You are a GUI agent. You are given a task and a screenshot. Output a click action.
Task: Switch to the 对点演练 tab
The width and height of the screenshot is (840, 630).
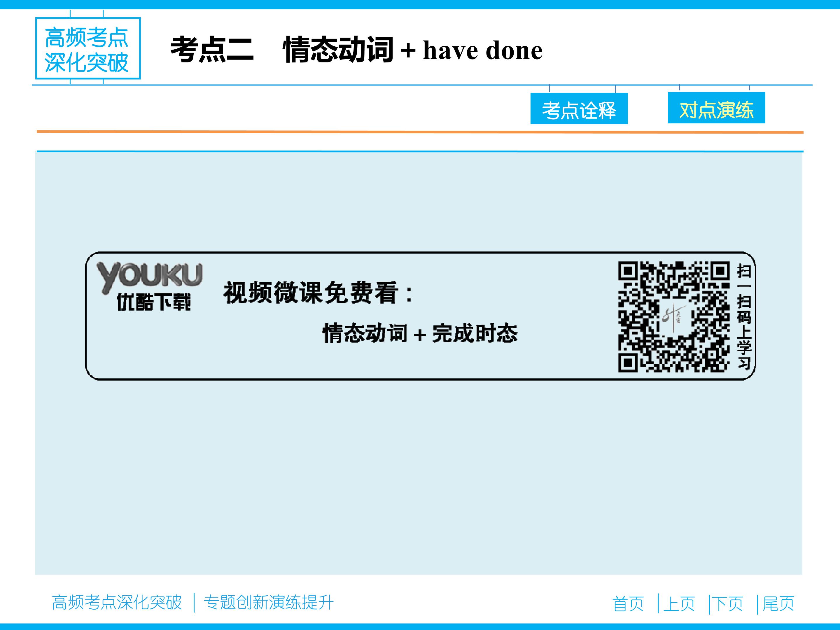click(x=717, y=108)
